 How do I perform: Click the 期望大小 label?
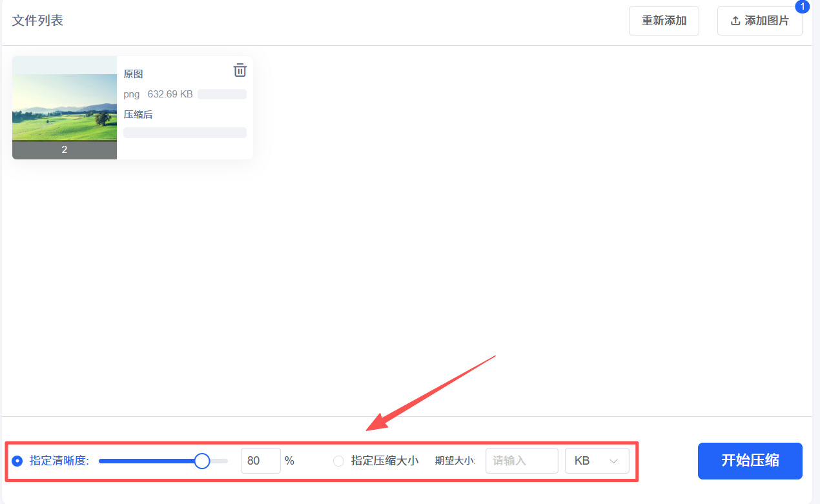(455, 461)
